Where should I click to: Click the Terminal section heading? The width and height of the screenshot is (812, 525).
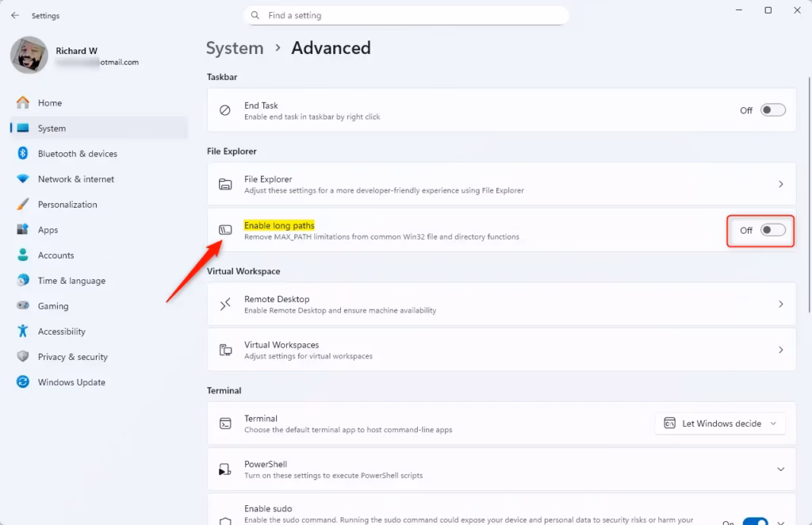[224, 390]
